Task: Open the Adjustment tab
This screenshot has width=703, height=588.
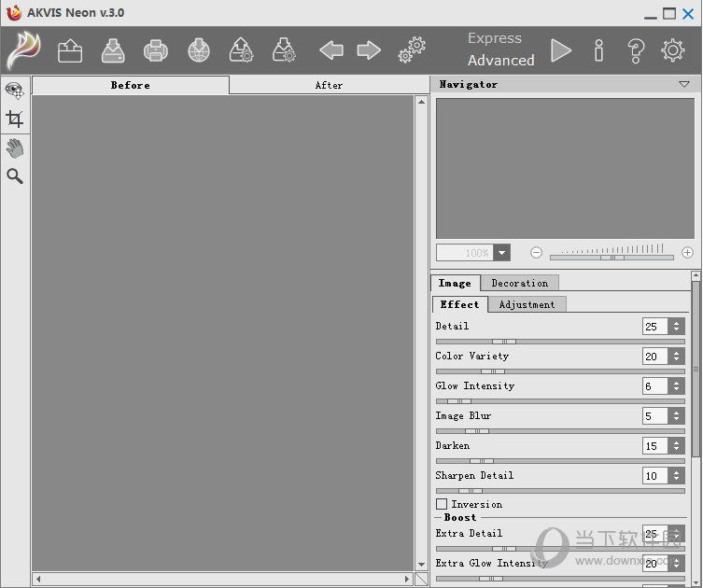Action: tap(527, 304)
